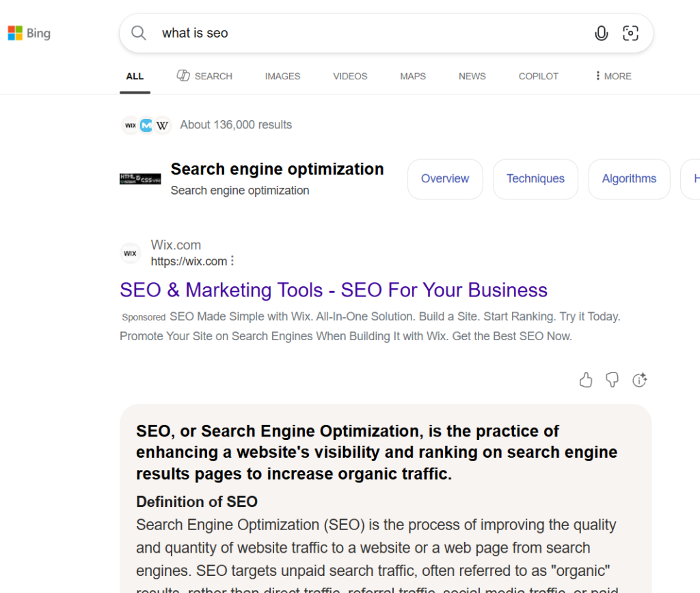Open the MAPS tab
Viewport: 700px width, 593px height.
(413, 76)
